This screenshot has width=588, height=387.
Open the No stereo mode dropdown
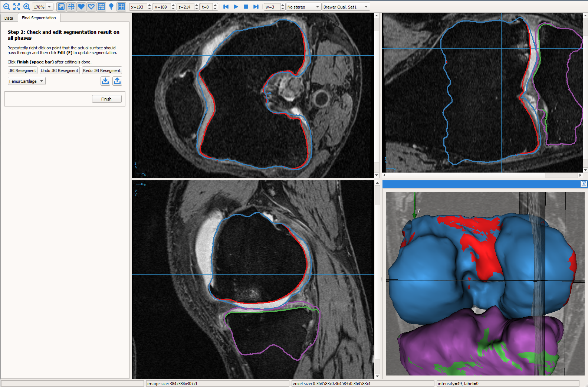tap(303, 7)
